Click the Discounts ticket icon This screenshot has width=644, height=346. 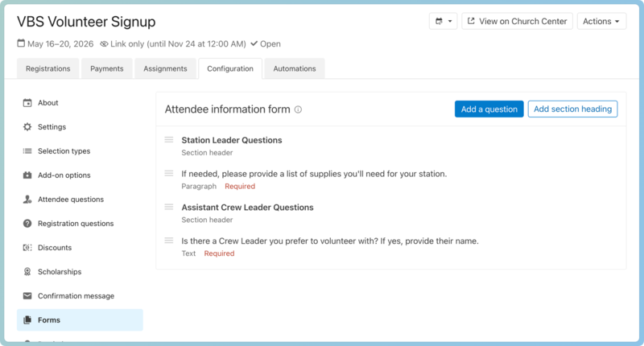coord(27,248)
